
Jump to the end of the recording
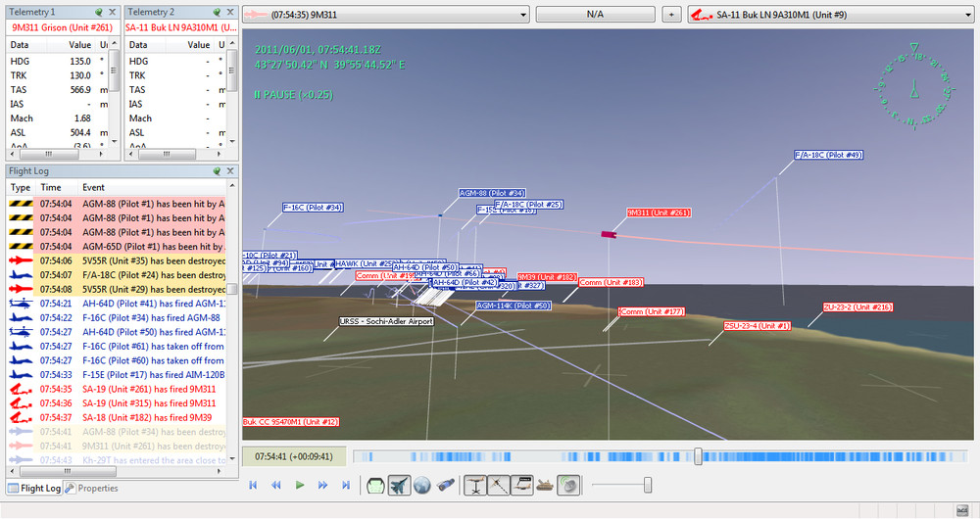coord(346,486)
